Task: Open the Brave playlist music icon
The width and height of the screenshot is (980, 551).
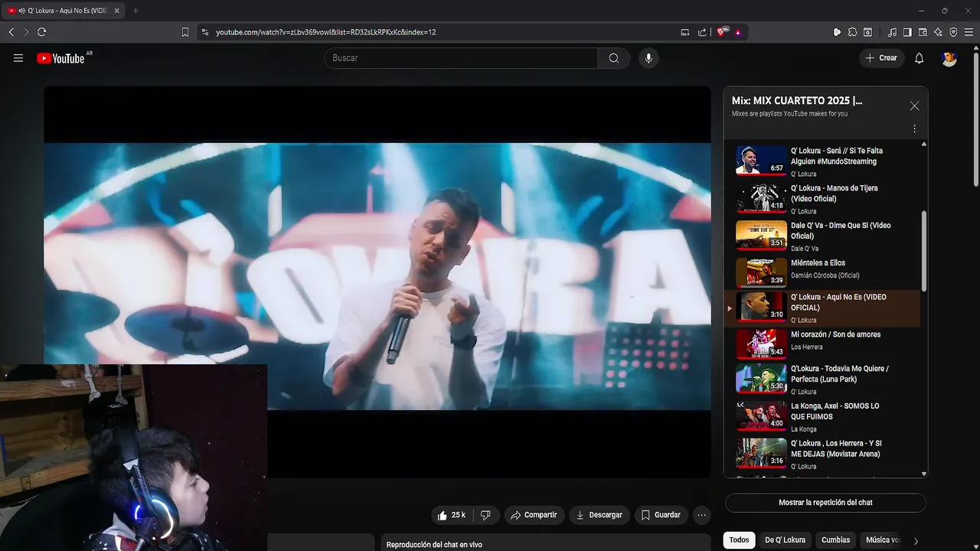Action: (x=892, y=32)
